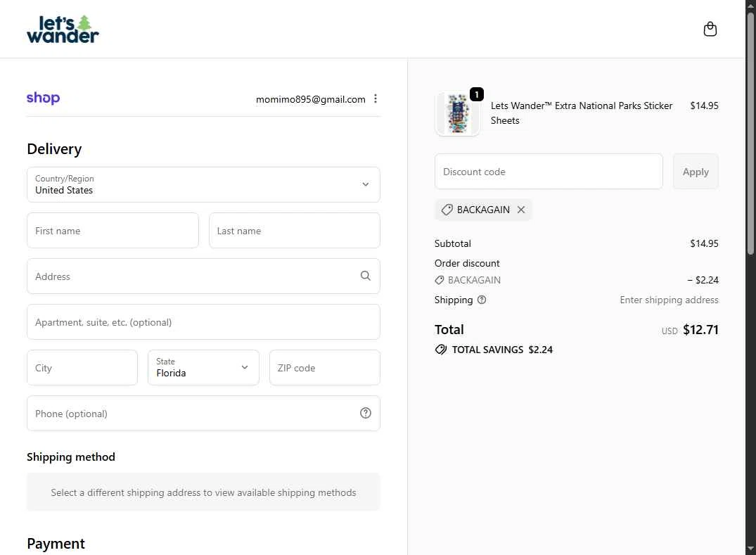
Task: Focus the Phone (optional) field
Action: (x=203, y=413)
